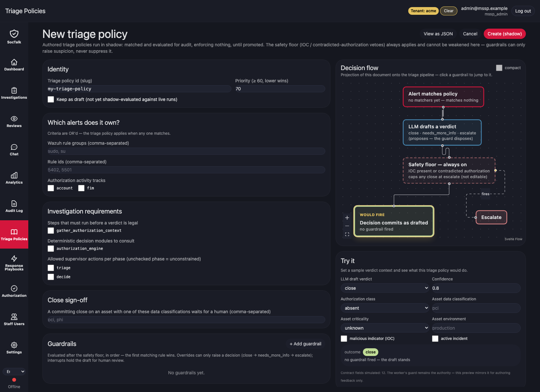
Task: Focus Rule ids input field
Action: [x=186, y=170]
